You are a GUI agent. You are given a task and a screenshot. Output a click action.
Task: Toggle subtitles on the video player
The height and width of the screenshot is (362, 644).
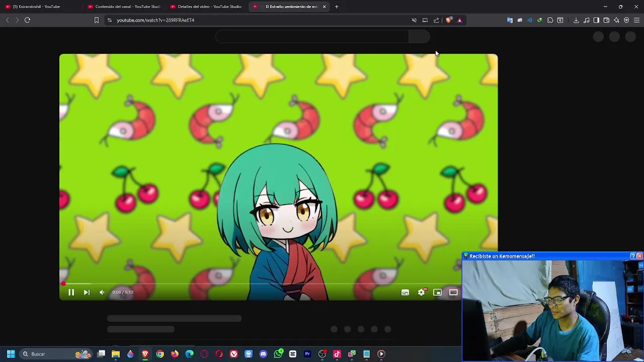[405, 292]
